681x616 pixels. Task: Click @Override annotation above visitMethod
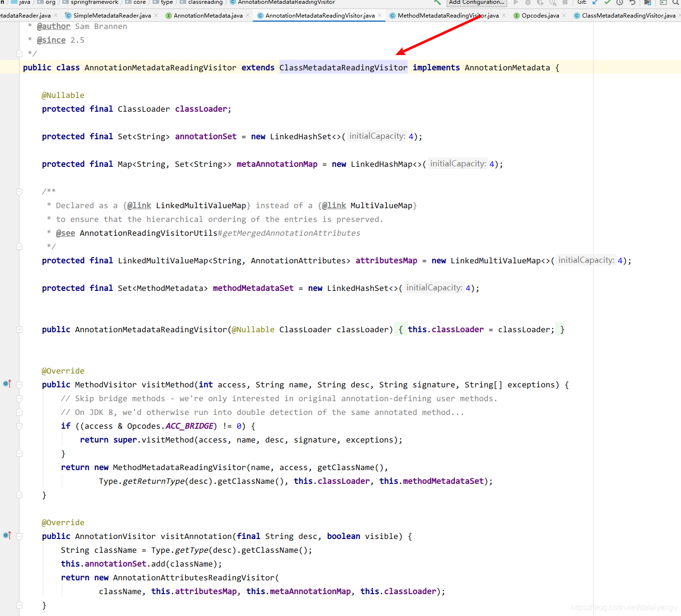[x=63, y=371]
